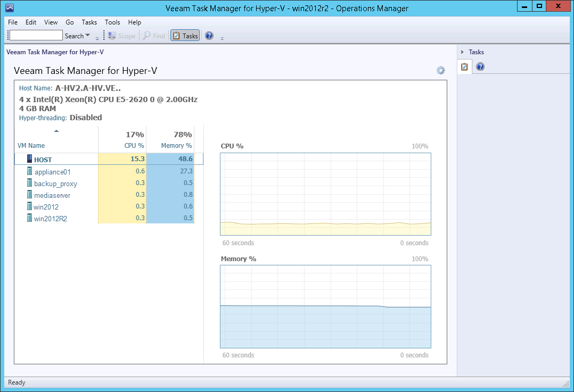Click appliance01 memory value 27.3
The width and height of the screenshot is (574, 392).
pyautogui.click(x=186, y=171)
